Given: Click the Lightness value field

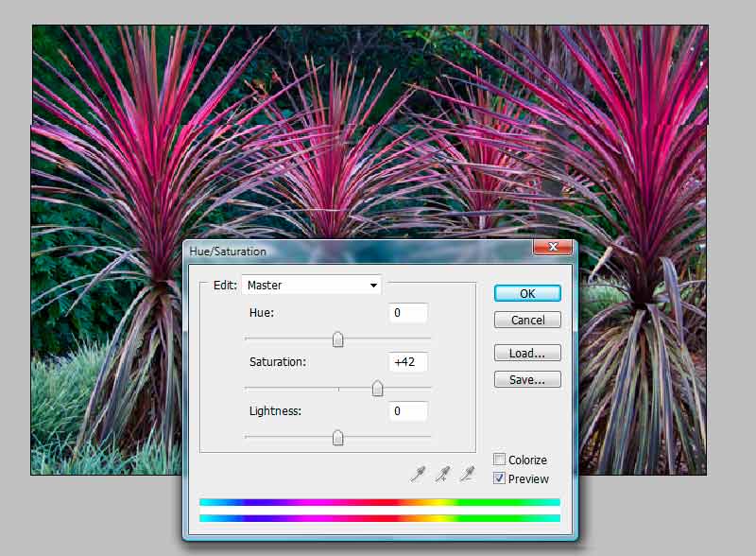Looking at the screenshot, I should click(408, 411).
